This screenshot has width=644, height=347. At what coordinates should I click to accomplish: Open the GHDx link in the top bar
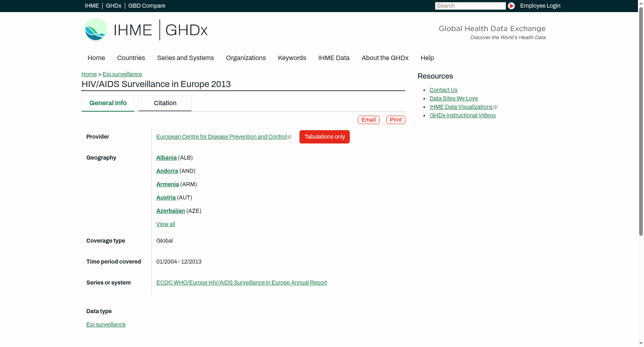point(114,6)
